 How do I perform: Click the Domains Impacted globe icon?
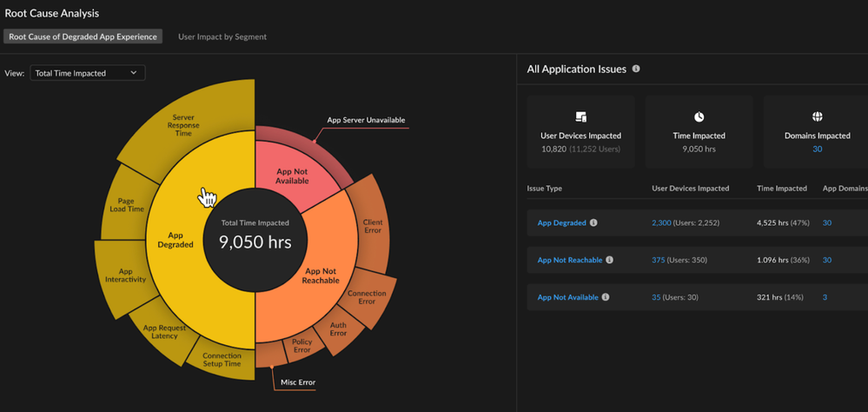point(817,117)
